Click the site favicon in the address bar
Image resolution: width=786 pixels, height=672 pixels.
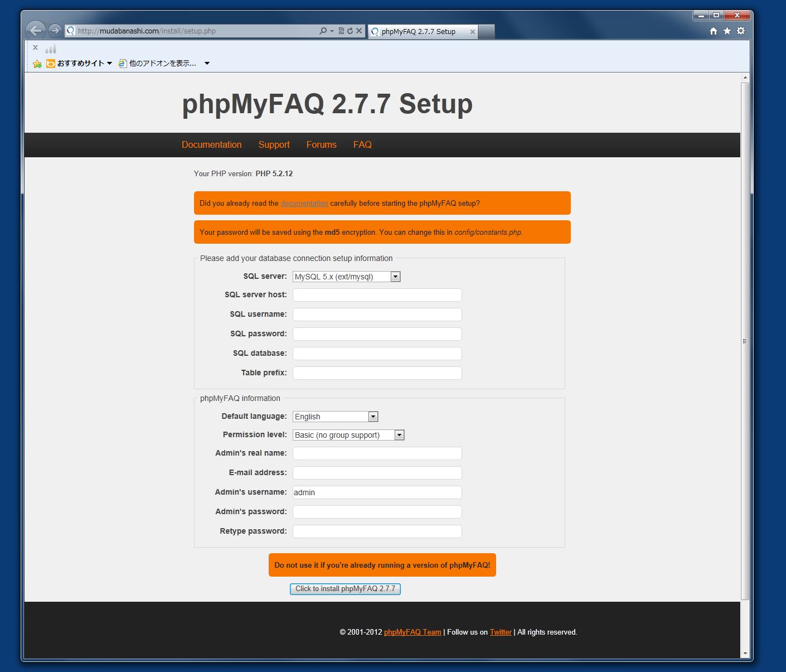click(x=71, y=31)
